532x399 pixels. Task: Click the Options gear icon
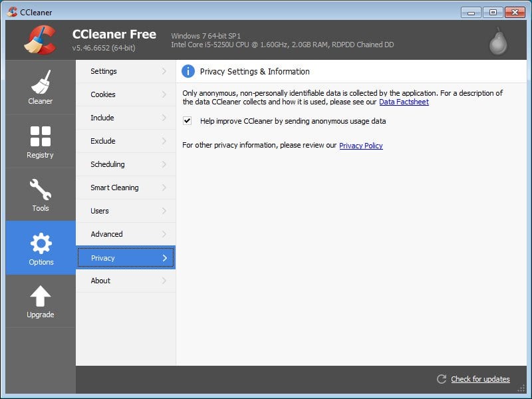41,243
